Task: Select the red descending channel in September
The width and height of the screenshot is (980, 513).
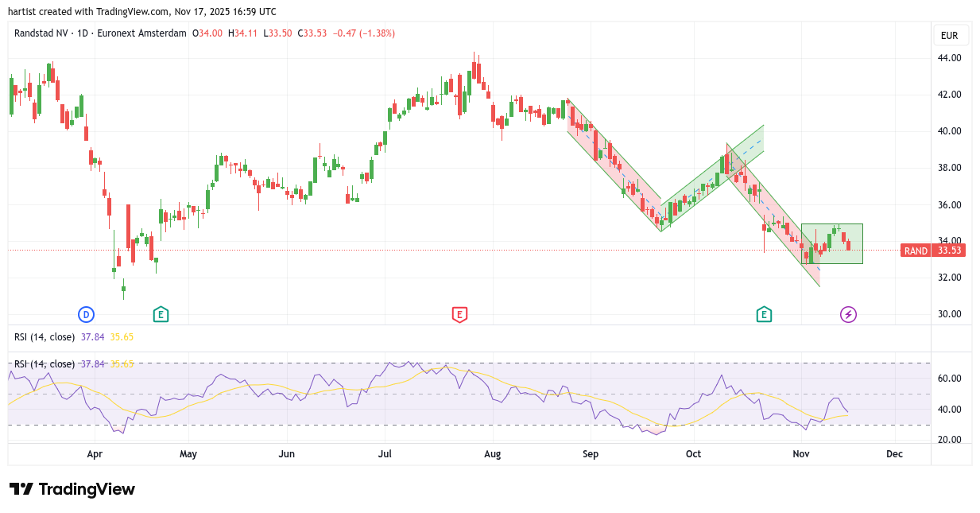Action: (x=612, y=167)
